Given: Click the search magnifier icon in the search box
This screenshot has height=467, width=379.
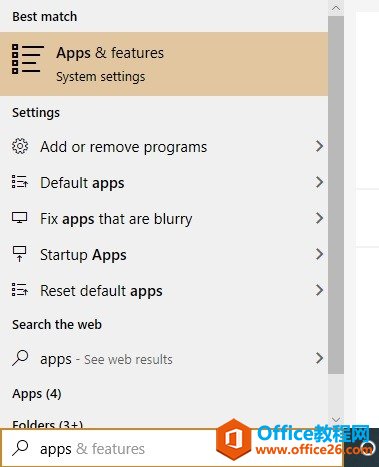Looking at the screenshot, I should pyautogui.click(x=20, y=448).
